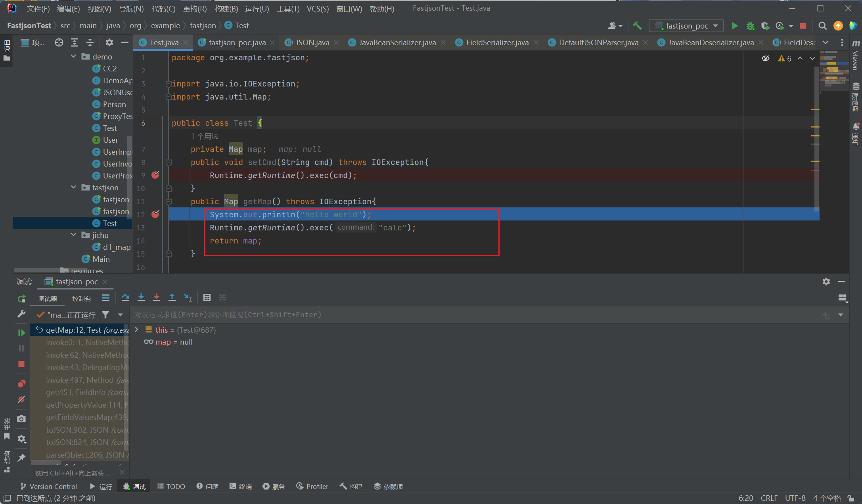Collapse the demo folder in project tree
Image resolution: width=862 pixels, height=504 pixels.
coord(73,56)
